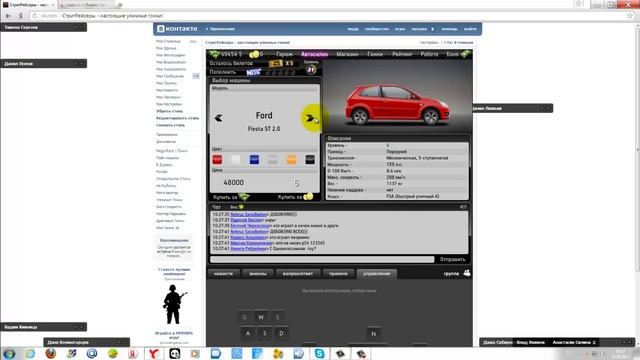Pick the blue car color
The width and height of the screenshot is (640, 360).
pos(254,160)
